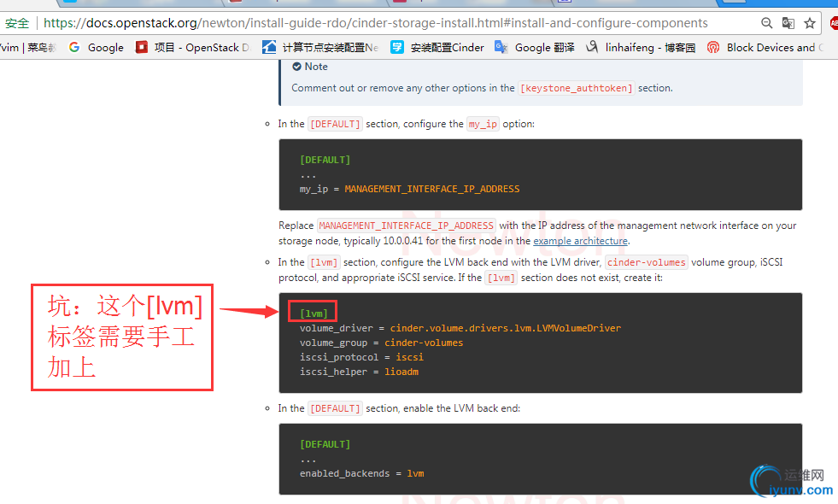Click the [lvm] header in code block

(x=314, y=314)
